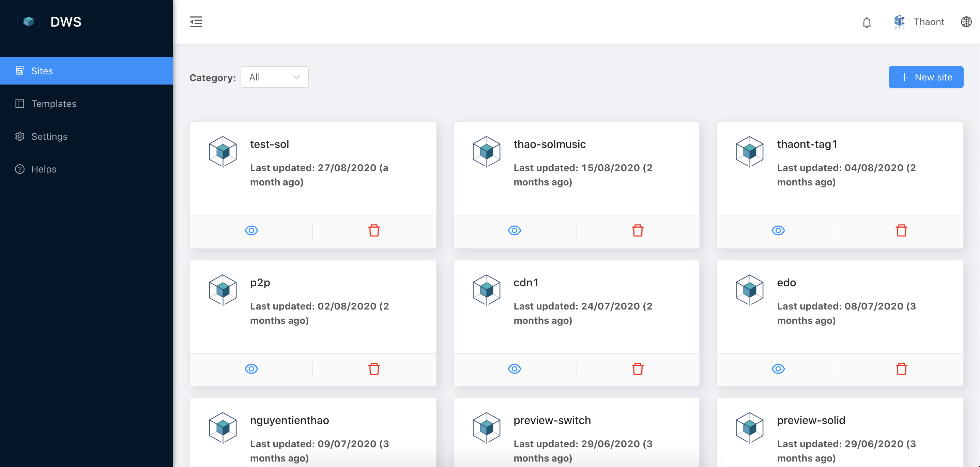This screenshot has height=467, width=980.
Task: Create a new site
Action: click(925, 77)
